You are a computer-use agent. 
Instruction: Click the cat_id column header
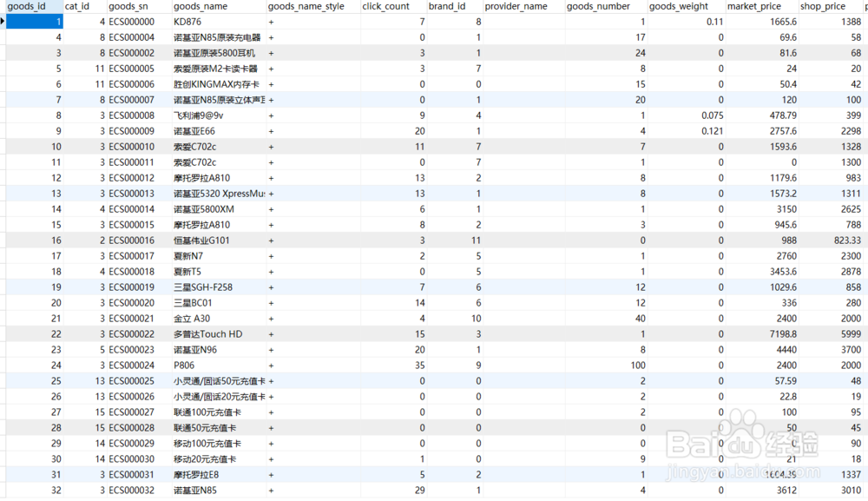[85, 6]
